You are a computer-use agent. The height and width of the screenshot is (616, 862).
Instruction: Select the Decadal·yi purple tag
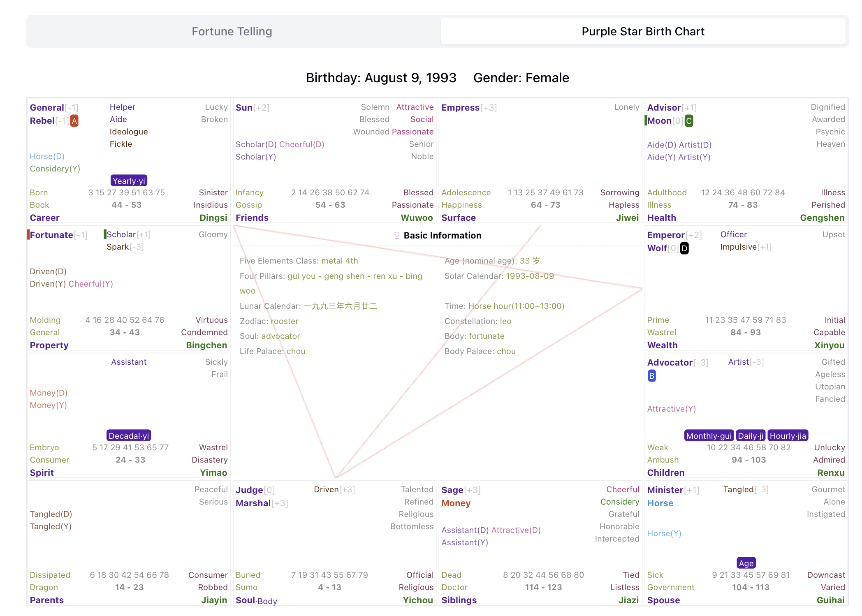tap(129, 436)
